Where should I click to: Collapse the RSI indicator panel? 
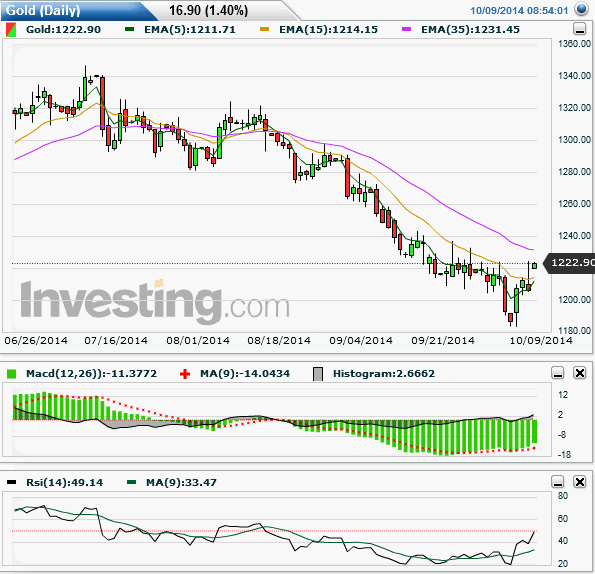557,482
